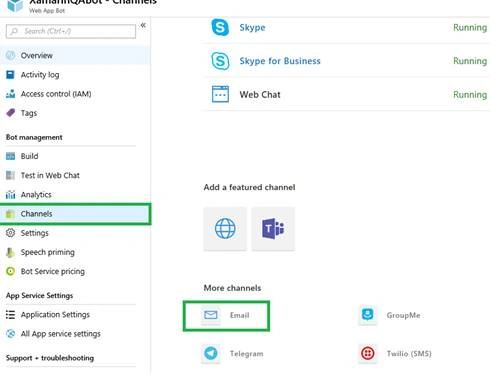The width and height of the screenshot is (490, 379).
Task: Click the Channels cube icon
Action: [10, 214]
